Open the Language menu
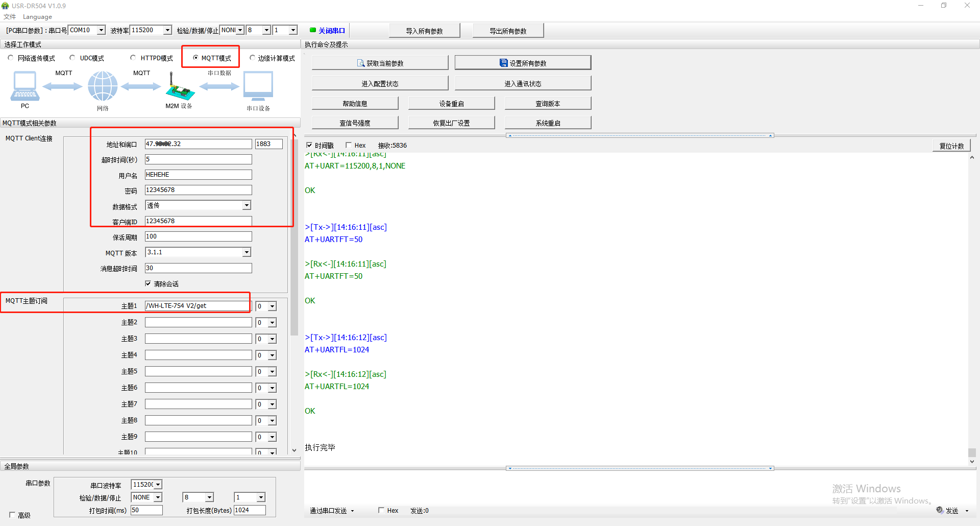The image size is (980, 526). point(37,17)
